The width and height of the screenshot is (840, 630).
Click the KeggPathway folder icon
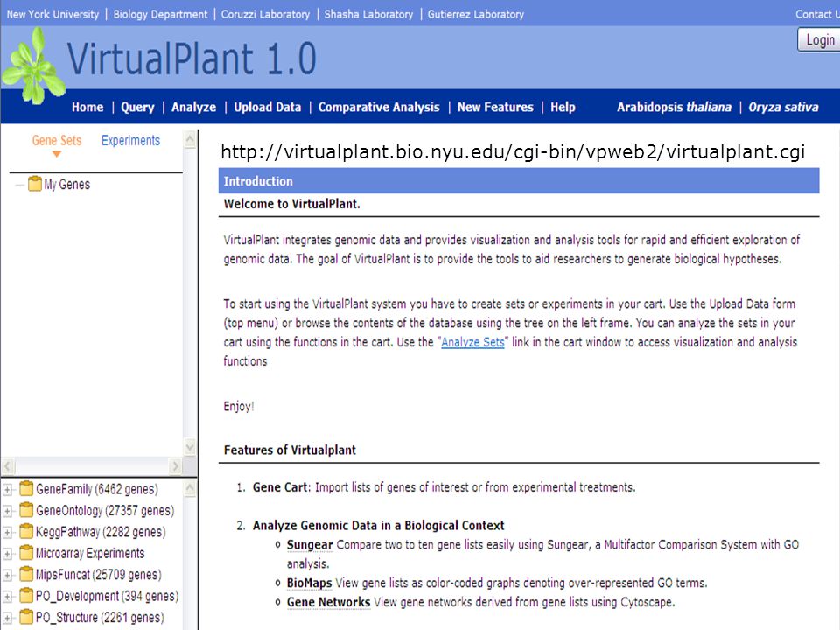26,531
